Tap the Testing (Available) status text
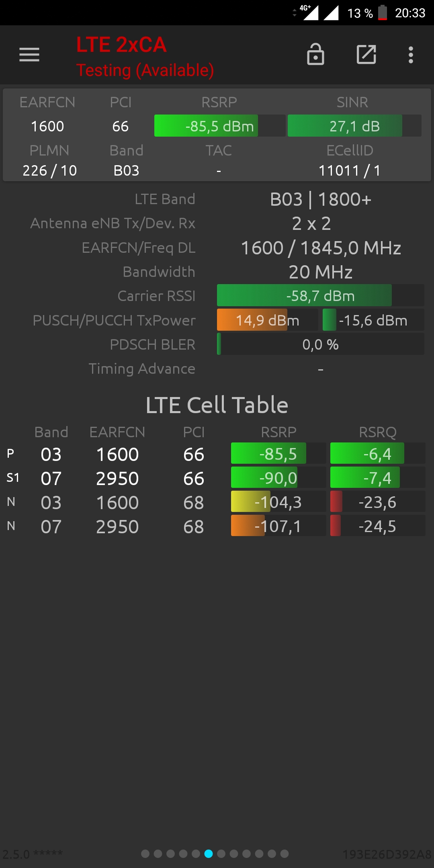 145,70
